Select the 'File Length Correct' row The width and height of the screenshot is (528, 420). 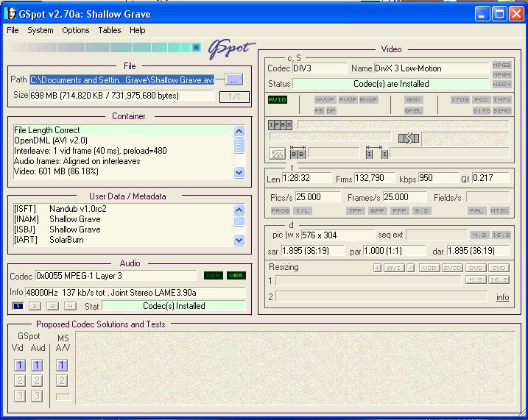[123, 130]
